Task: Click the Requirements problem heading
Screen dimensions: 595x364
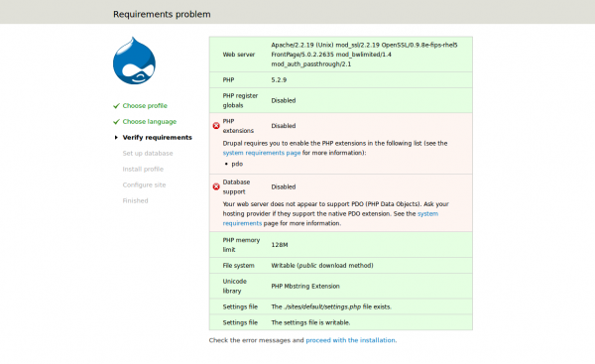Action: 162,14
